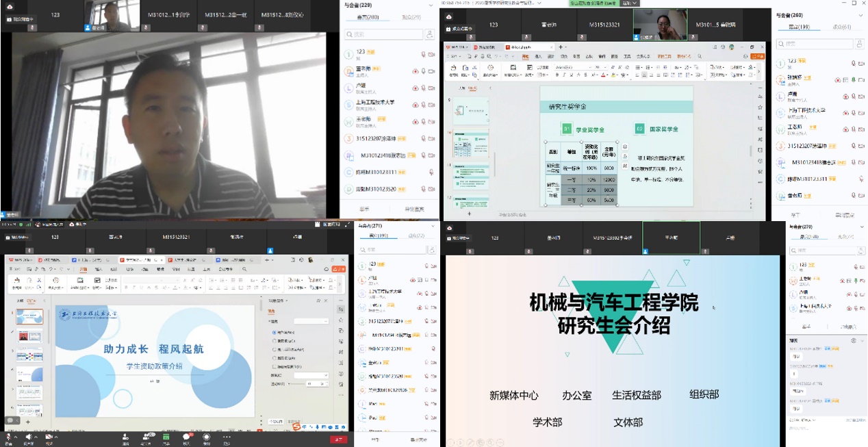Click the red leave meeting button
868x447 pixels.
click(338, 439)
